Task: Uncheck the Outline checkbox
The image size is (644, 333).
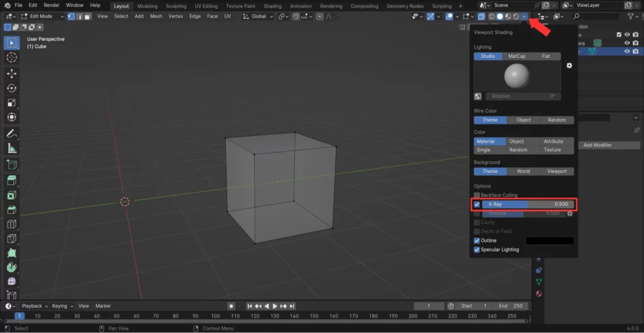Action: [477, 240]
